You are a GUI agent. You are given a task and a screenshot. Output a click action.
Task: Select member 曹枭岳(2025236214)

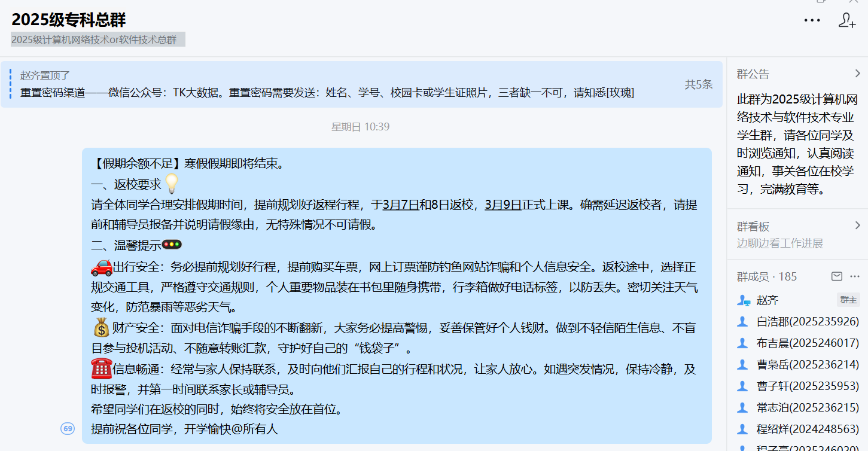tap(808, 365)
